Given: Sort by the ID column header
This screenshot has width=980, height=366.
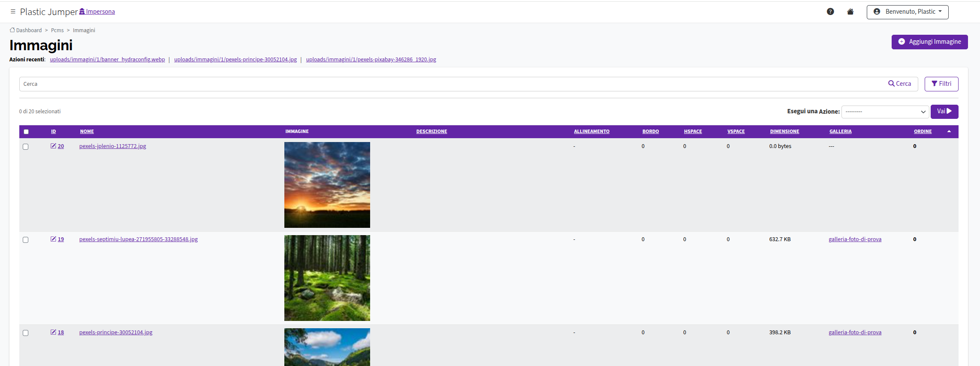Looking at the screenshot, I should coord(54,132).
